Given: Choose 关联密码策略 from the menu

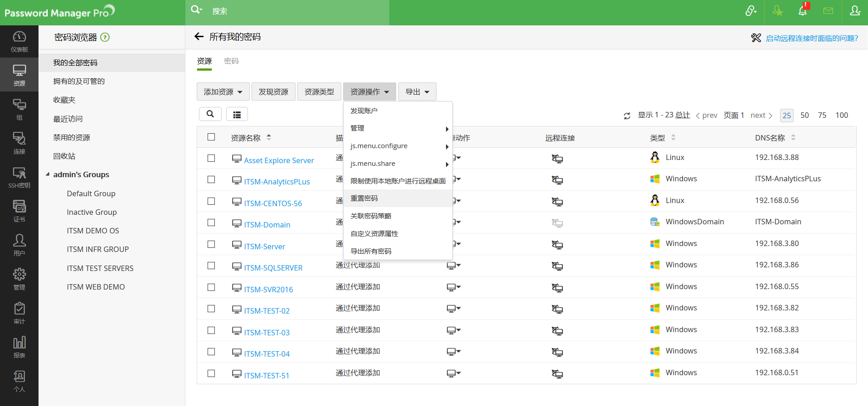Looking at the screenshot, I should 398,216.
